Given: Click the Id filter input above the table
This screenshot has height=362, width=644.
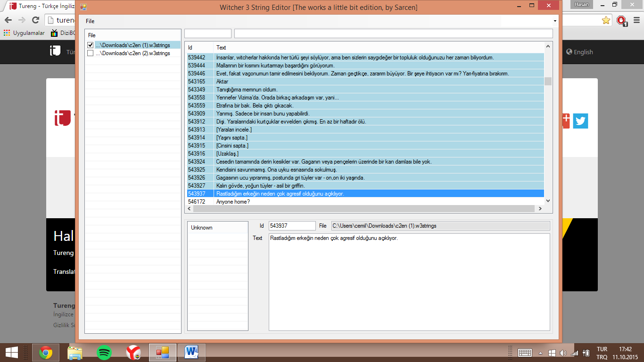Looking at the screenshot, I should pos(208,33).
